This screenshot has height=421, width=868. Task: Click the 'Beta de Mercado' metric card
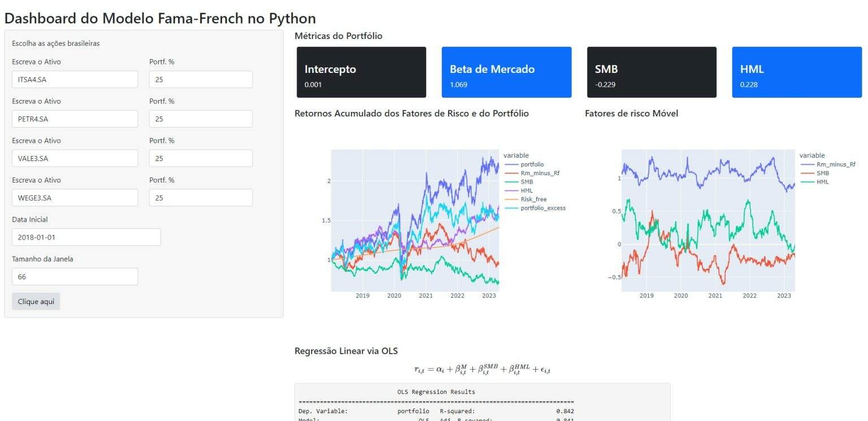pyautogui.click(x=506, y=72)
